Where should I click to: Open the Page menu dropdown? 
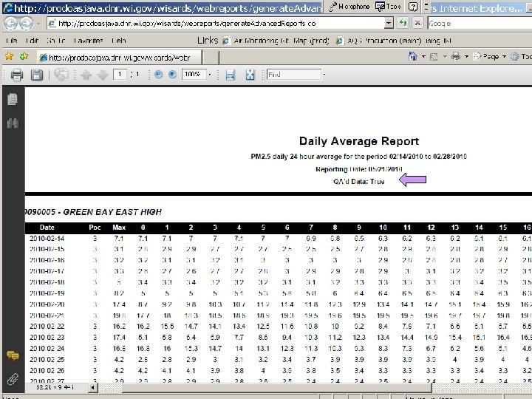coord(490,57)
